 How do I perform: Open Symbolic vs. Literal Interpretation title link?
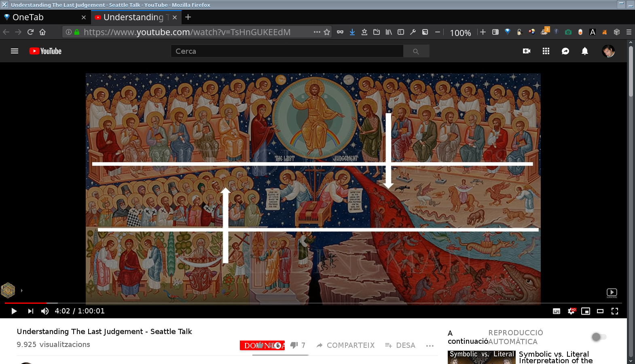[556, 357]
